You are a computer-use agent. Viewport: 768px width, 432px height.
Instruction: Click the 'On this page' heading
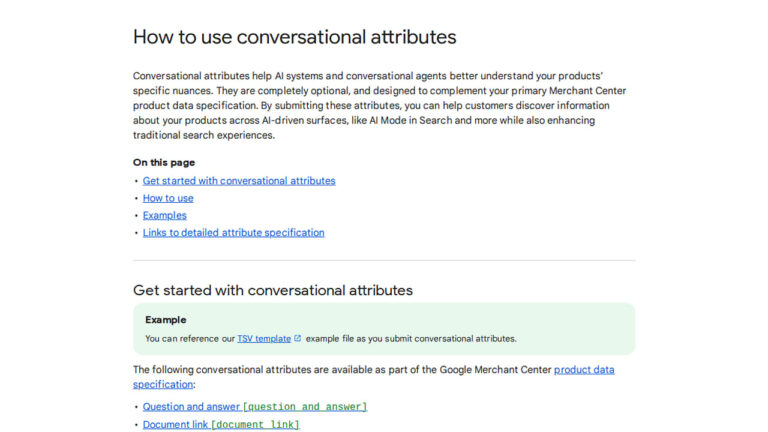[x=164, y=163]
